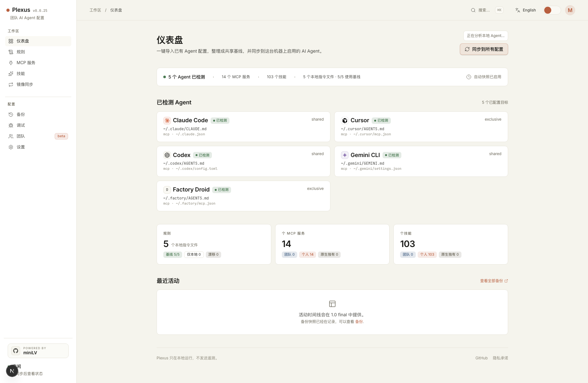588x383 pixels.
Task: Click the Codex logo icon
Action: pos(167,155)
